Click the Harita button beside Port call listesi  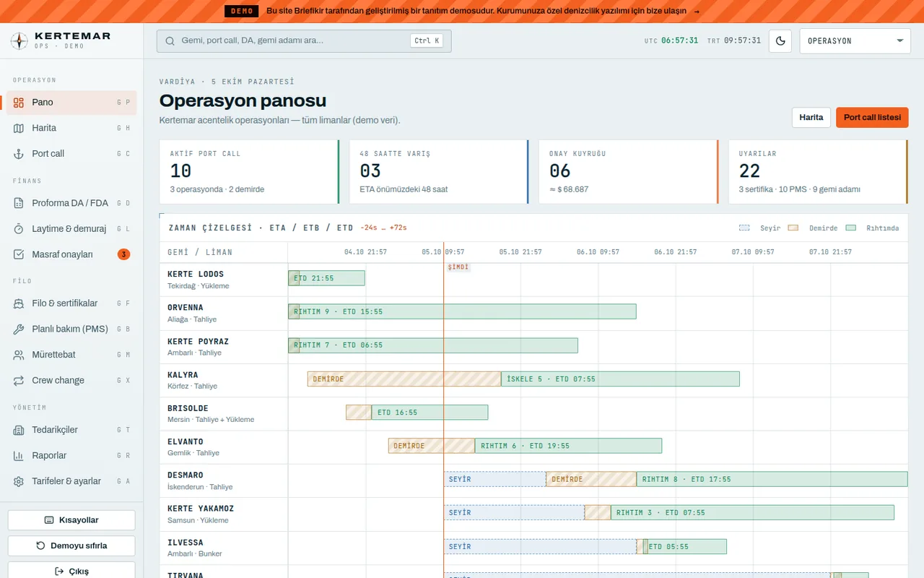(811, 117)
